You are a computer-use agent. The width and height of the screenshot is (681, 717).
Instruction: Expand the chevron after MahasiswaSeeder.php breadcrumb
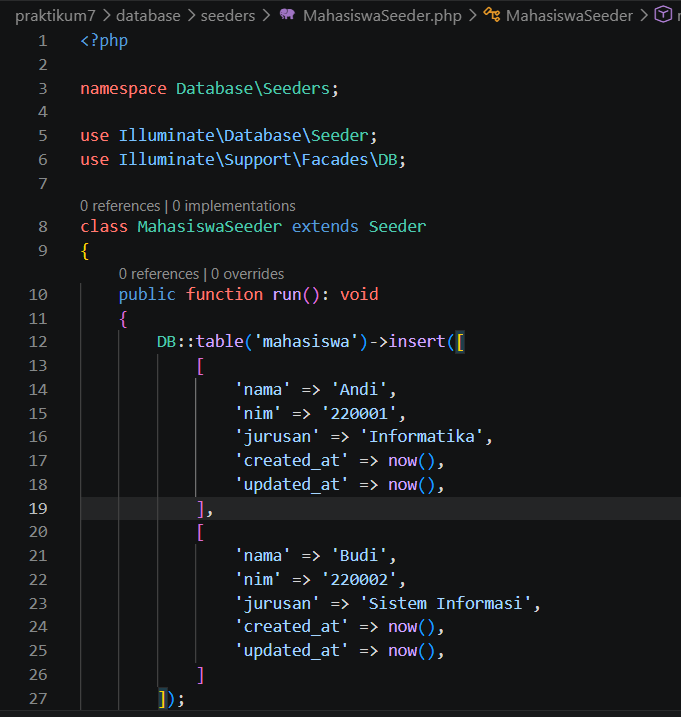pos(473,16)
